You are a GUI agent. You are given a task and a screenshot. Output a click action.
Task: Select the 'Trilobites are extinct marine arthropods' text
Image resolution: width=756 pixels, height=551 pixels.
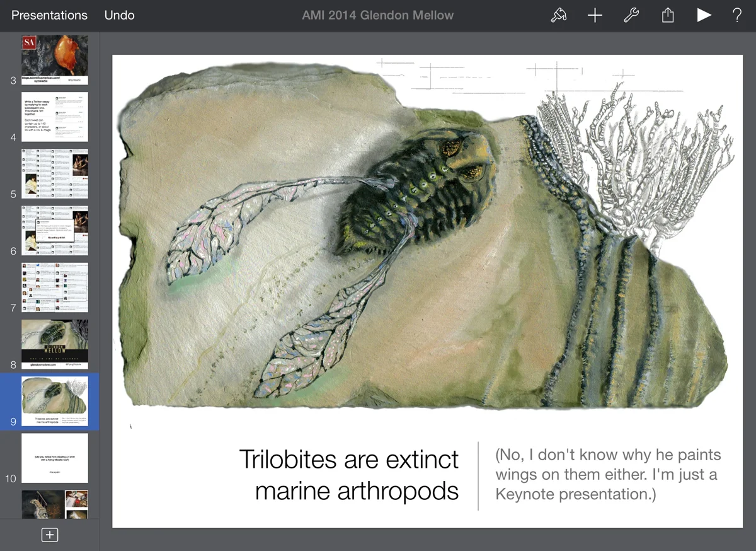[349, 475]
